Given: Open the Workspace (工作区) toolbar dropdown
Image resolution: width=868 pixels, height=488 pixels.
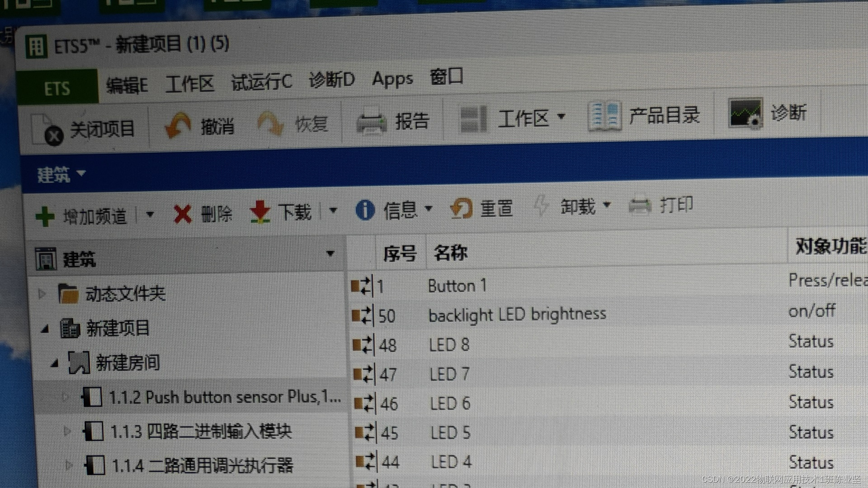Looking at the screenshot, I should coord(561,117).
